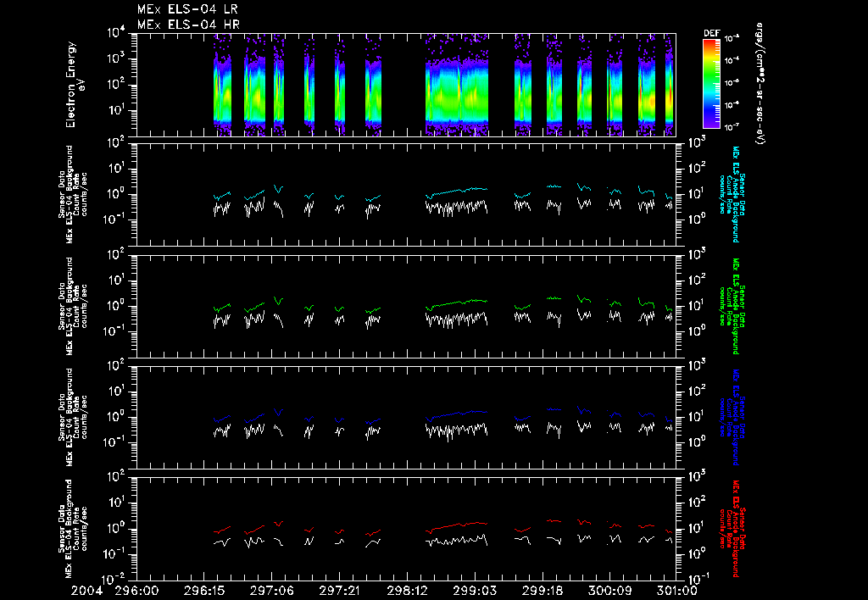Click the year label "2004" on time axis
Screen dimensions: 868x600
point(87,591)
